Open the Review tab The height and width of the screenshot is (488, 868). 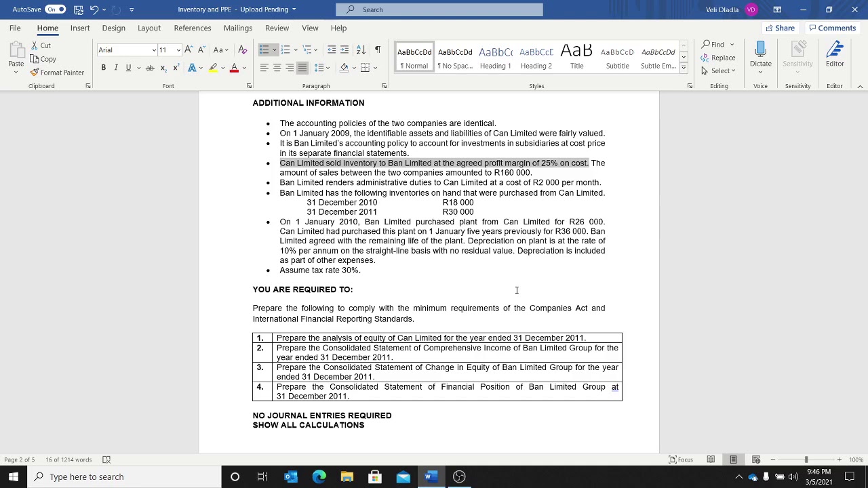pyautogui.click(x=277, y=28)
